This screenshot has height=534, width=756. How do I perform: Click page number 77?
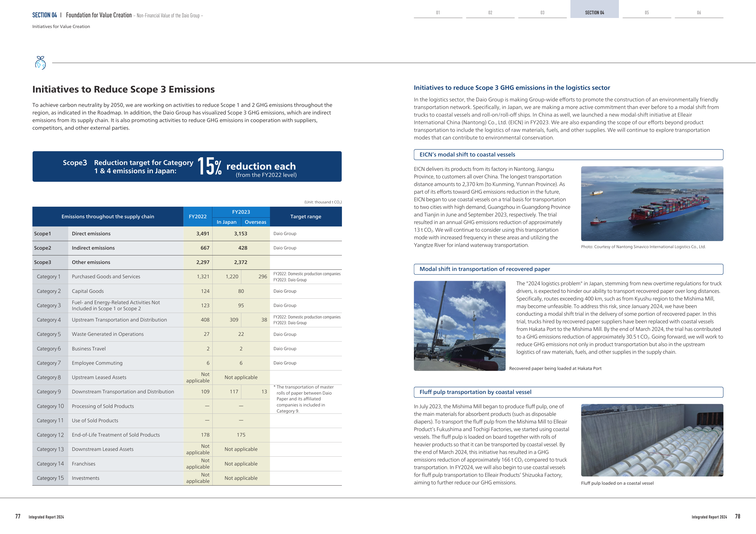pos(18,517)
